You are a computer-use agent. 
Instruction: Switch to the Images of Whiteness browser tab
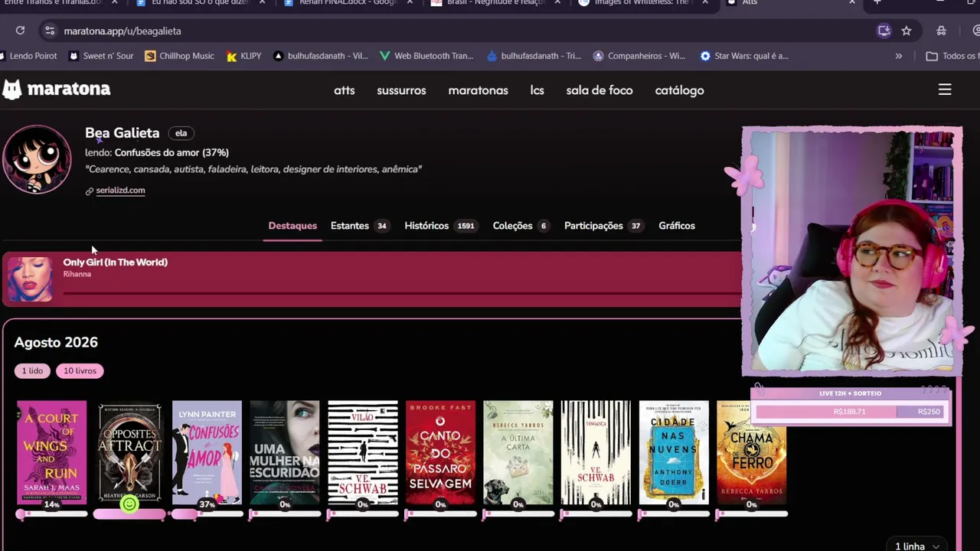642,2
